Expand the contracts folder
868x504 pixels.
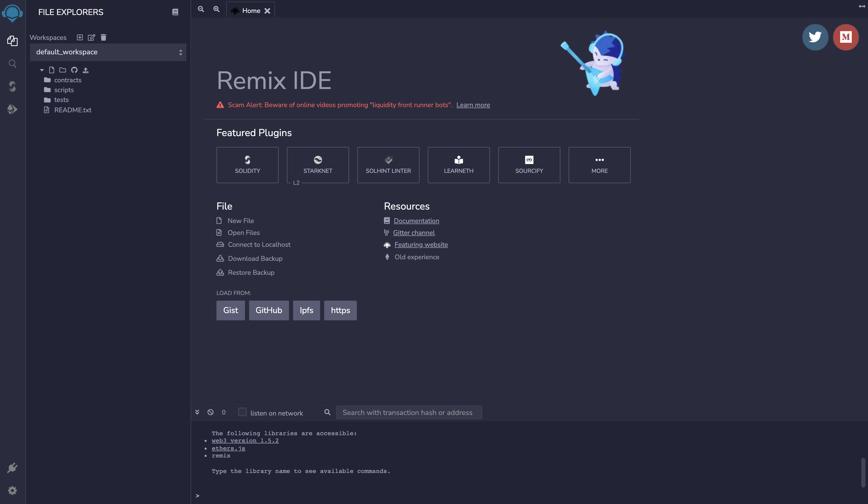pos(67,80)
